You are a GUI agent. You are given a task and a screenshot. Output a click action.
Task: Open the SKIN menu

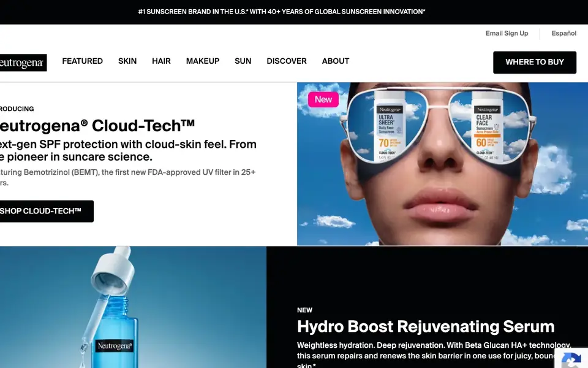(127, 61)
